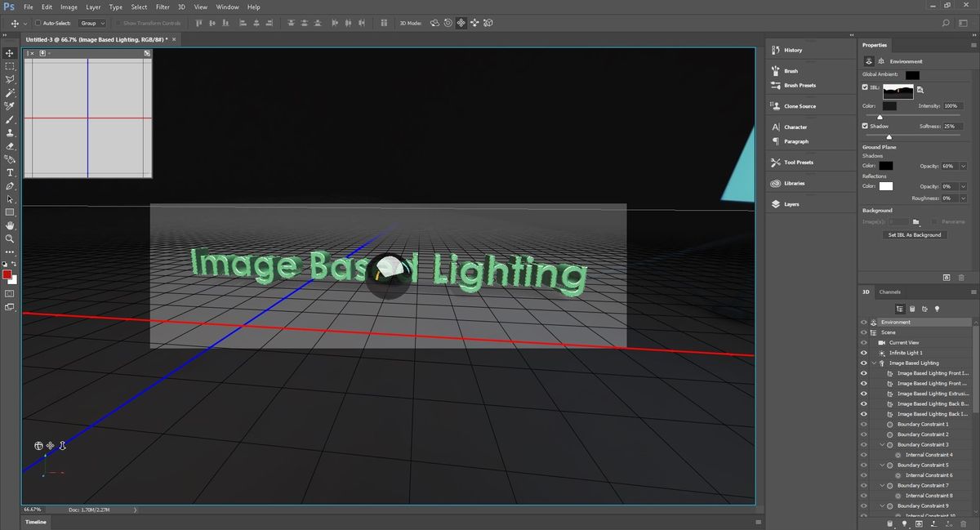Uncheck the Shadow checkbox in Properties
Viewport: 980px width, 530px height.
point(864,126)
